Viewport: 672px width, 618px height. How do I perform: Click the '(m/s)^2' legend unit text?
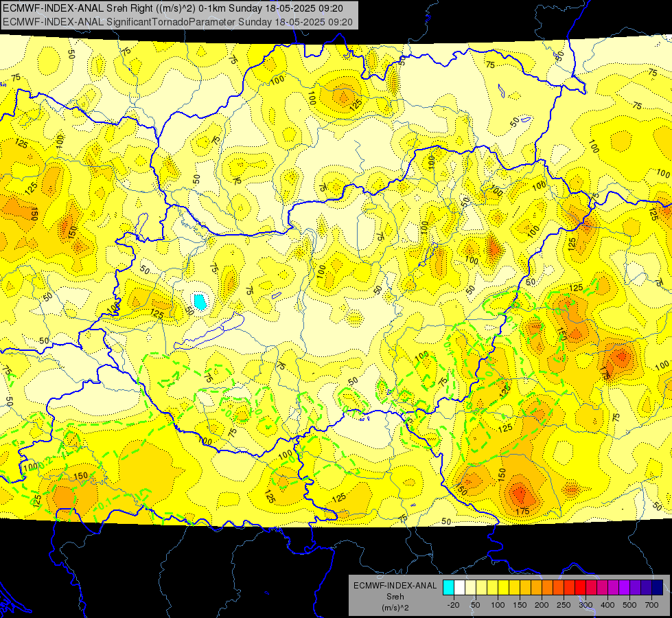click(x=395, y=608)
